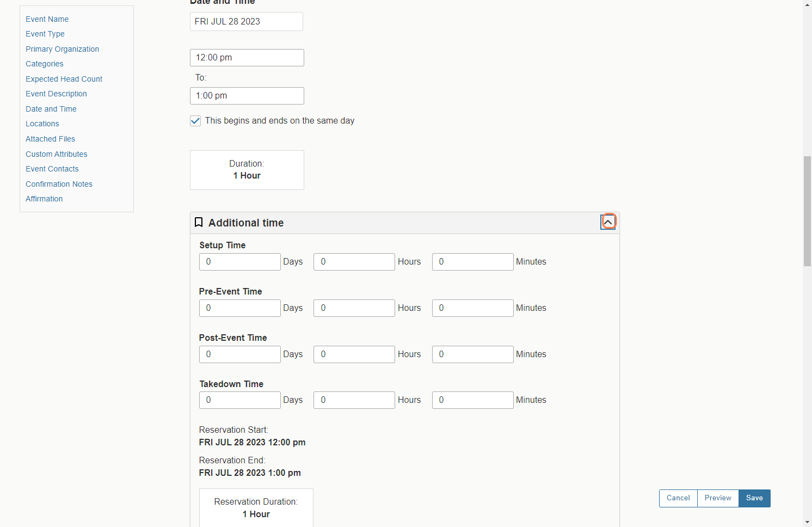The image size is (812, 527).
Task: Go to Locations sidebar link
Action: pos(42,124)
